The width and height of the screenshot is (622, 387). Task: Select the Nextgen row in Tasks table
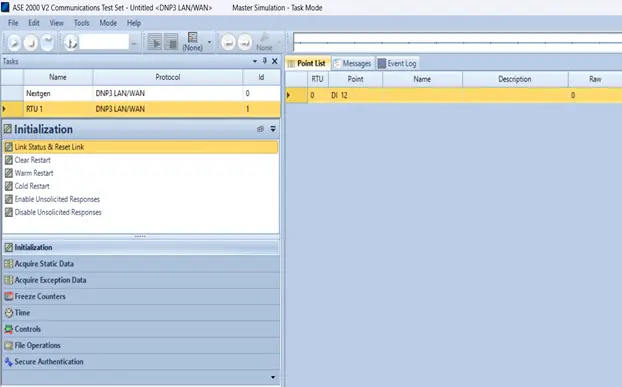[x=141, y=93]
